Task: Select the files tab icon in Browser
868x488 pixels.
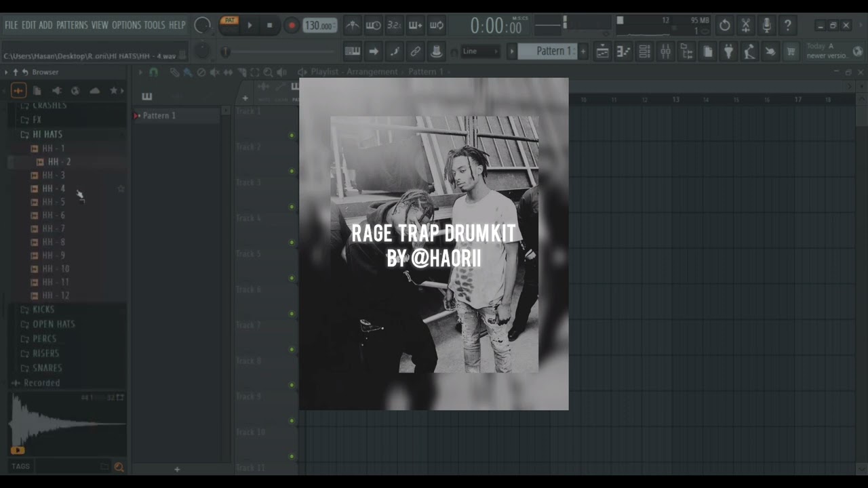Action: [x=37, y=90]
